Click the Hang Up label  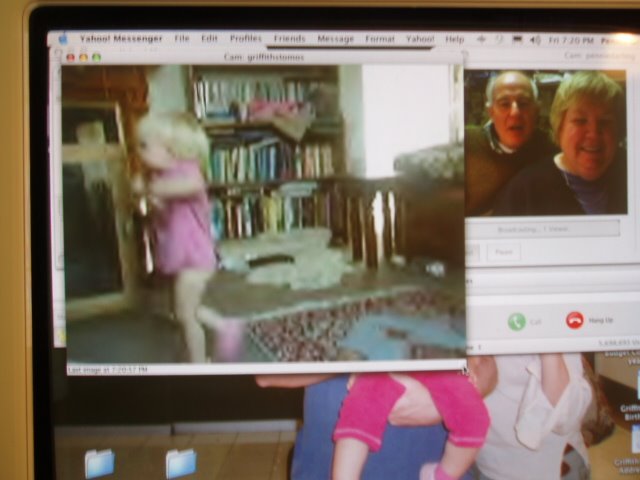click(601, 320)
